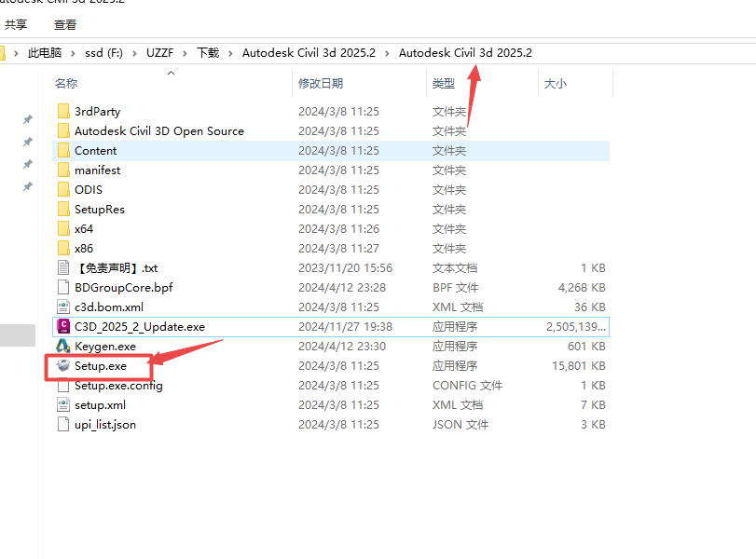Select the c3d.bom.xml file icon

click(62, 307)
